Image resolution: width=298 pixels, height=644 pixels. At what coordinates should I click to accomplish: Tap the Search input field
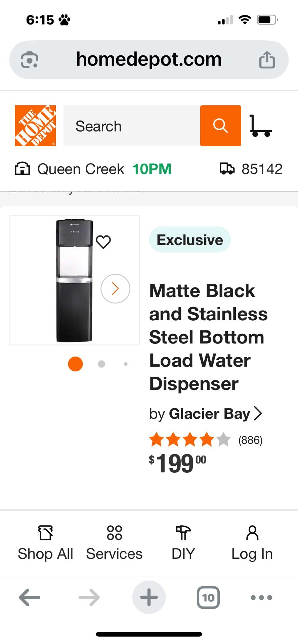[132, 126]
